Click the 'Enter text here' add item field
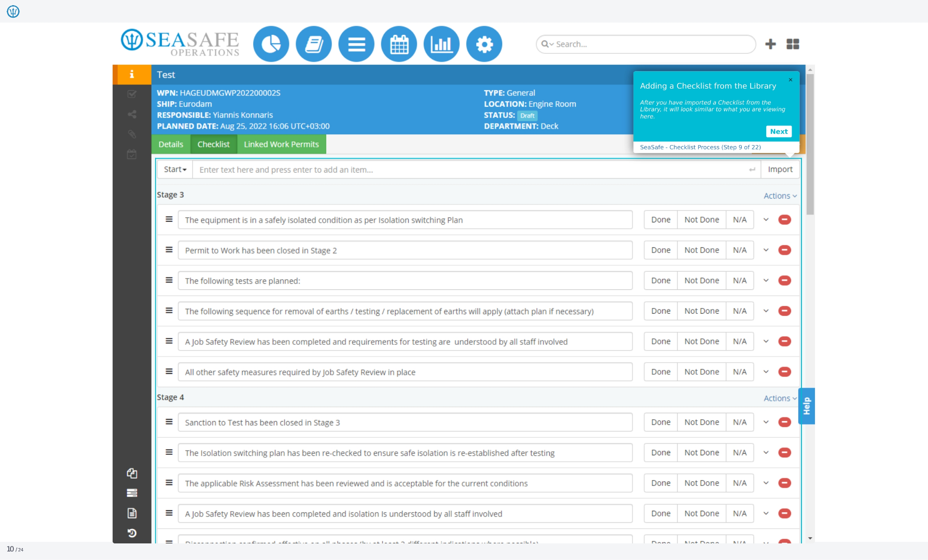 point(476,170)
